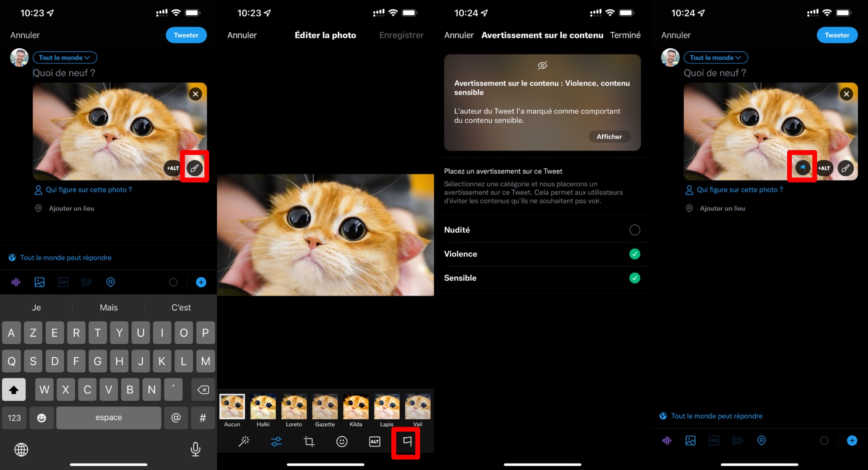Viewport: 868px width, 470px height.
Task: Add a tweet with blue plus on first screen
Action: 201,282
